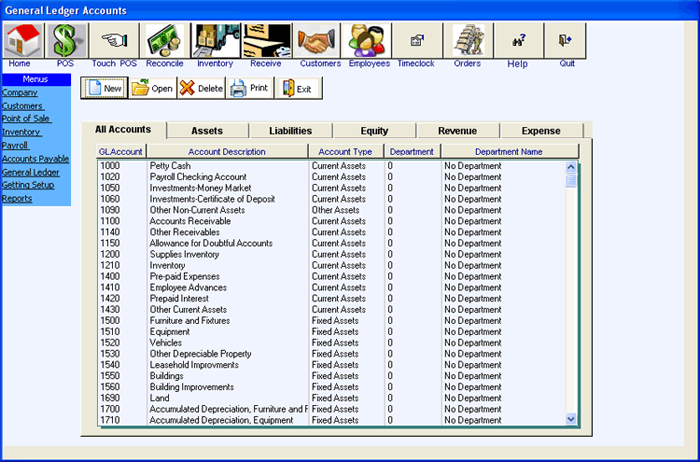Switch to the Equity tab
Screen dimensions: 700x462
coord(374,131)
